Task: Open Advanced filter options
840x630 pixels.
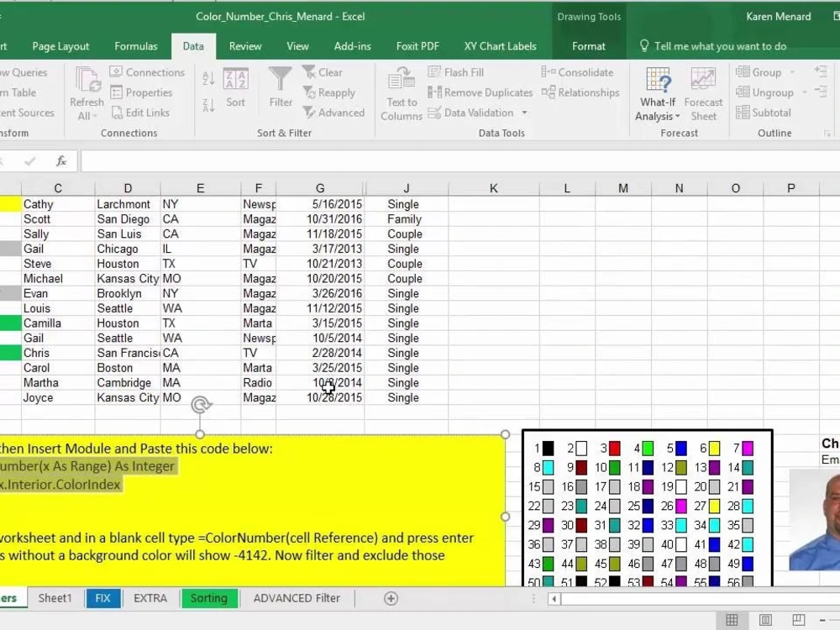Action: coord(333,113)
